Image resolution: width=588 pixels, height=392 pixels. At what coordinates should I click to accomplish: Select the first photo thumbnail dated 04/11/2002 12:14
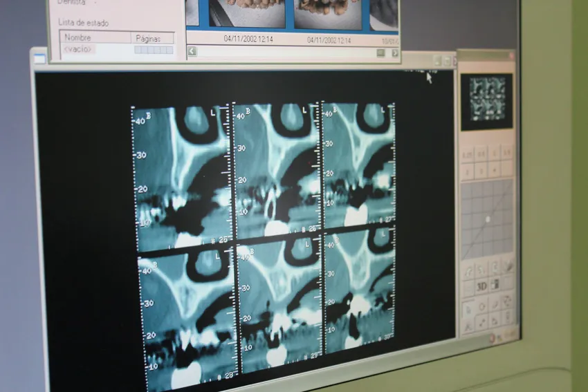(247, 14)
